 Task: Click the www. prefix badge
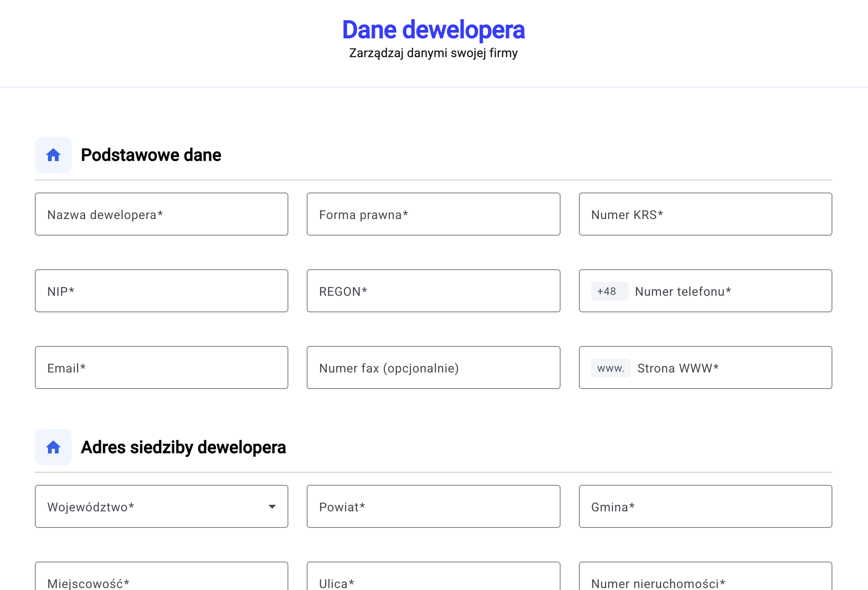tap(610, 368)
